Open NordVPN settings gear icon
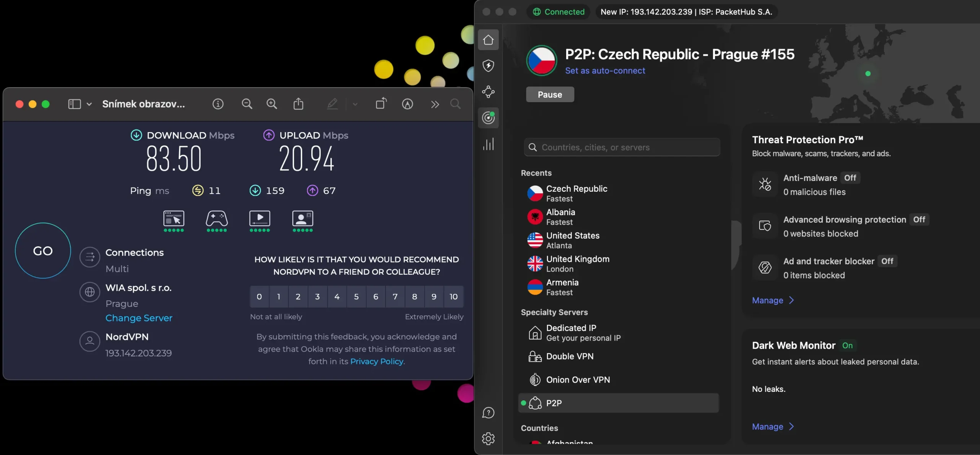The image size is (980, 455). point(488,439)
